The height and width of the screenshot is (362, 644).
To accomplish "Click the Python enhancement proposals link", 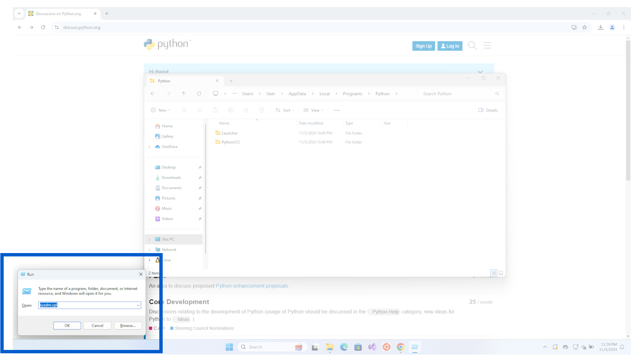I will 252,286.
